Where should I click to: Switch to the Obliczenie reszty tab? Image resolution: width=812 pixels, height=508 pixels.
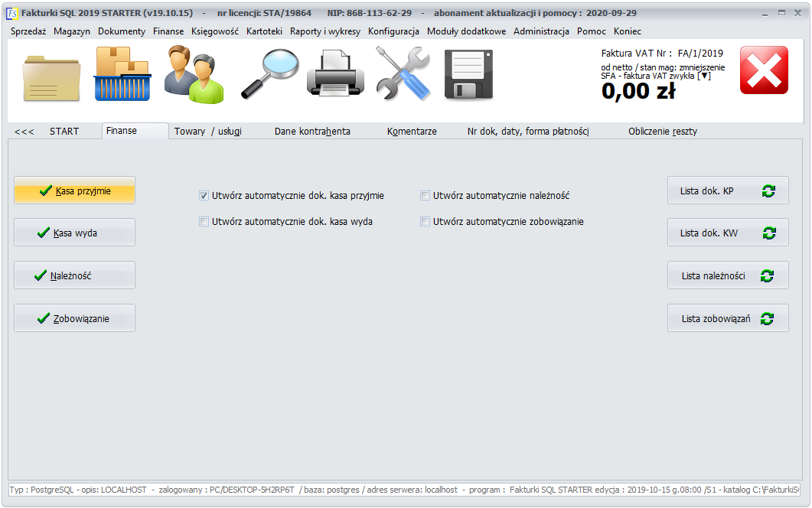click(x=663, y=132)
